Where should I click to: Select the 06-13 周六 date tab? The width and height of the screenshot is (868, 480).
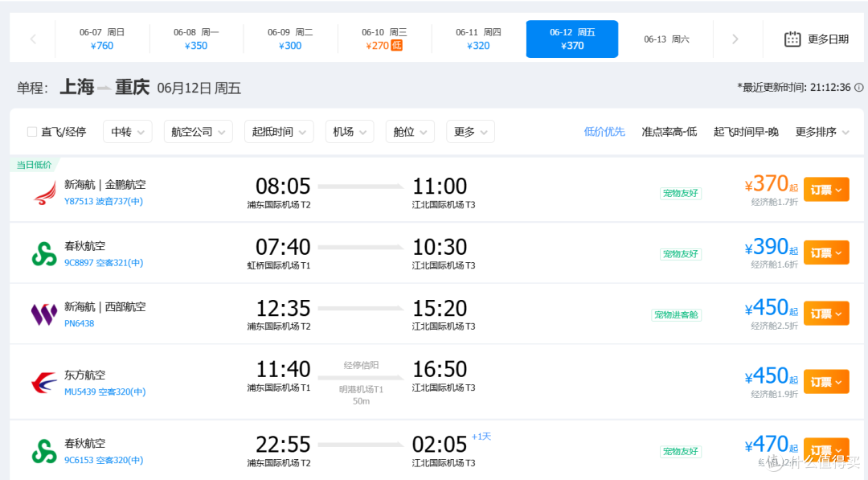(666, 39)
